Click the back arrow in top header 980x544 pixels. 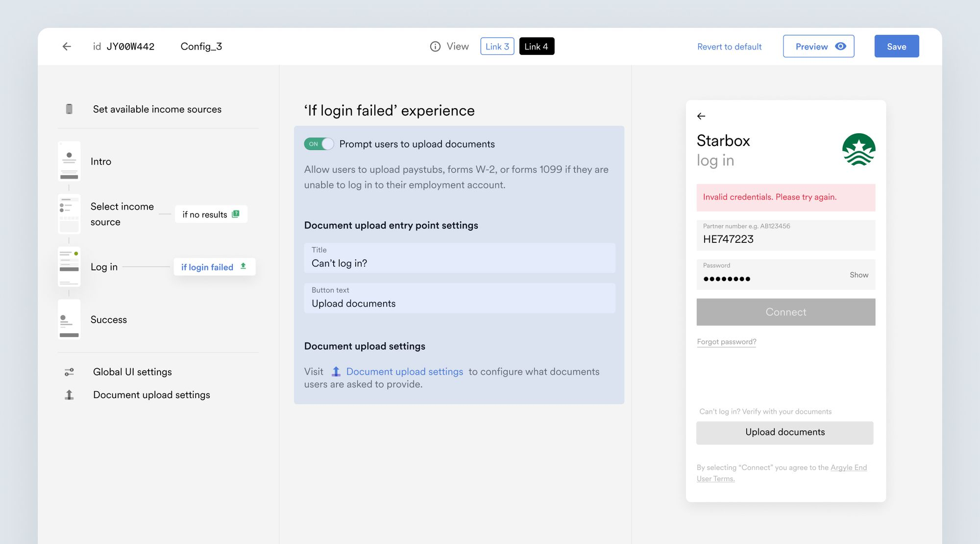coord(67,47)
